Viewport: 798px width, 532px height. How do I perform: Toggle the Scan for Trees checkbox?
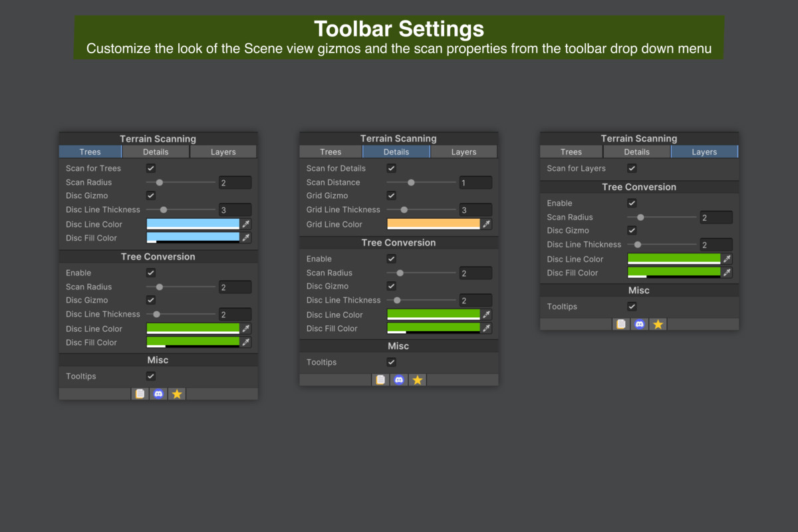pos(150,168)
